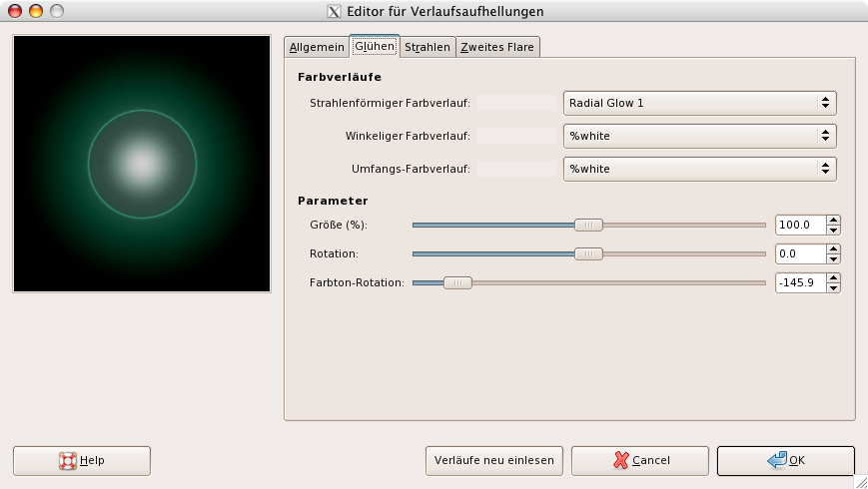Switch to the Allgemein tab
Viewport: 868px width, 489px height.
coord(316,47)
